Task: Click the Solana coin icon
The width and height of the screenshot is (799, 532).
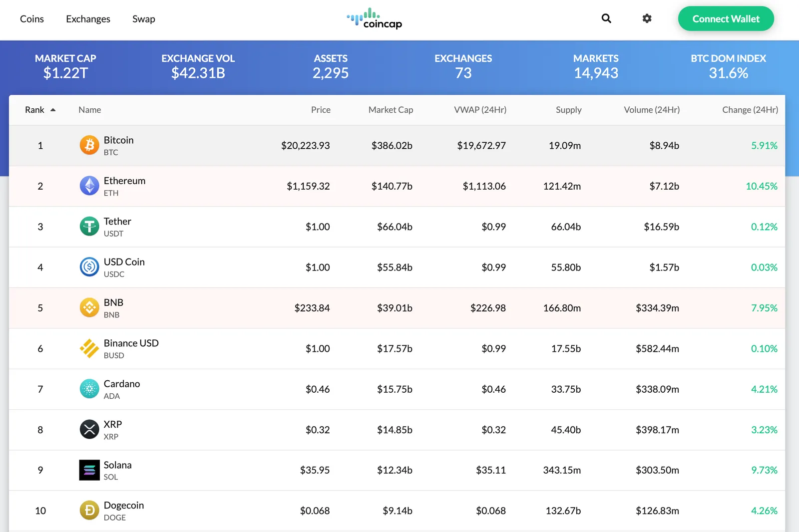Action: click(x=89, y=470)
